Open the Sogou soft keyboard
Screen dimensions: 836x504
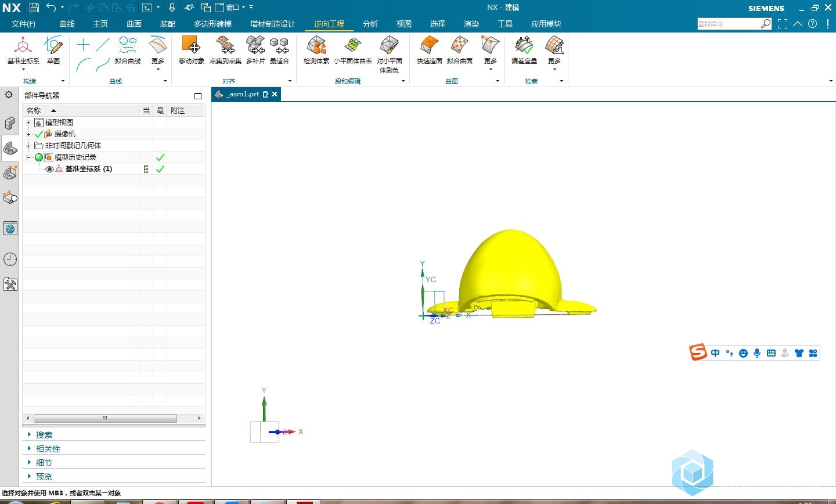771,352
